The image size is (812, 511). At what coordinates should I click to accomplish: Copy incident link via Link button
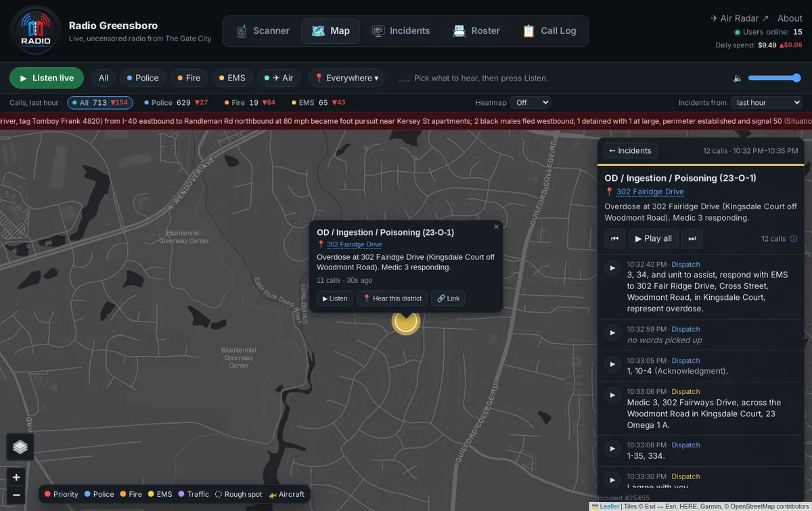448,298
